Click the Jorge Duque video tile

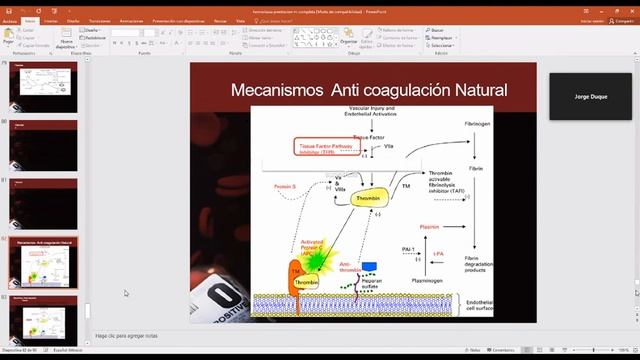(x=591, y=97)
